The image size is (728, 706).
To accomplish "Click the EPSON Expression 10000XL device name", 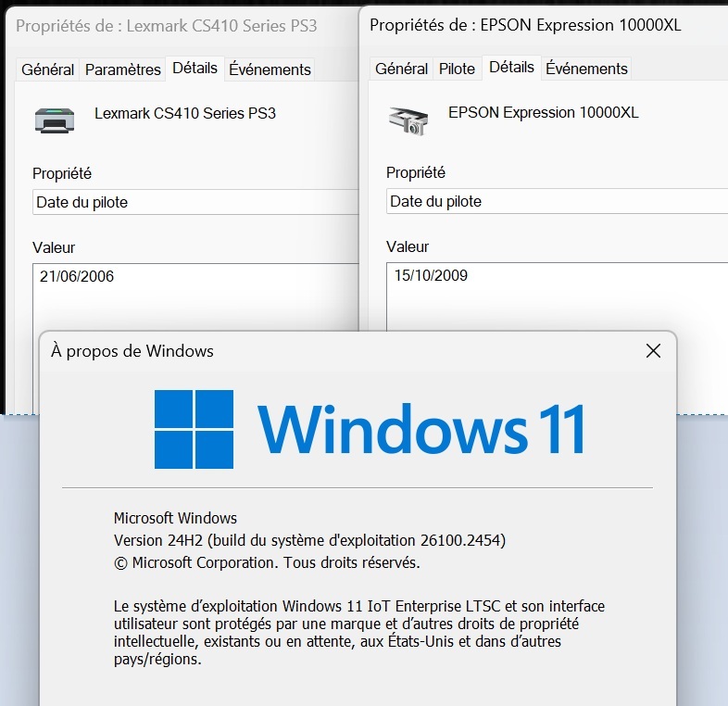I will 543,112.
